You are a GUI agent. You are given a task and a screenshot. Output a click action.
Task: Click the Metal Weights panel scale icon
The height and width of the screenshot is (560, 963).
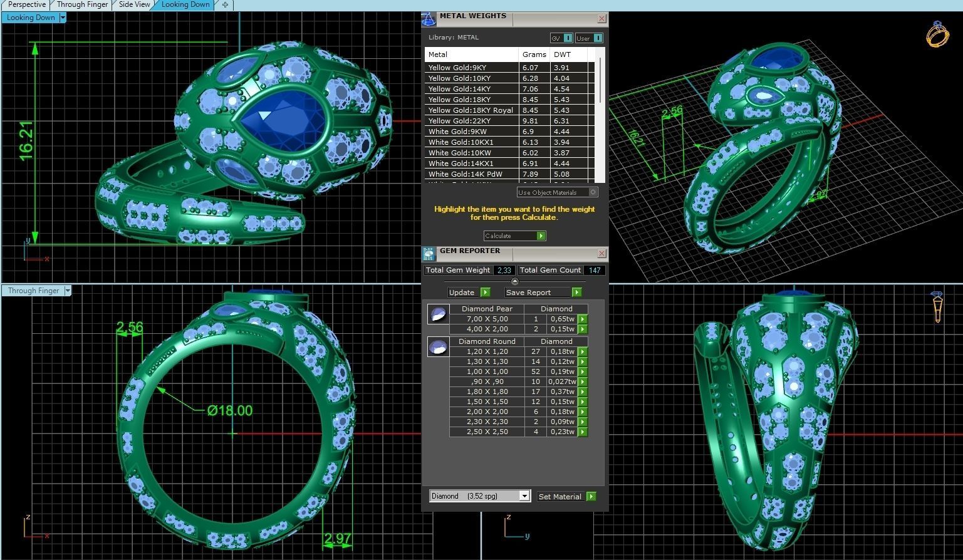click(x=429, y=19)
